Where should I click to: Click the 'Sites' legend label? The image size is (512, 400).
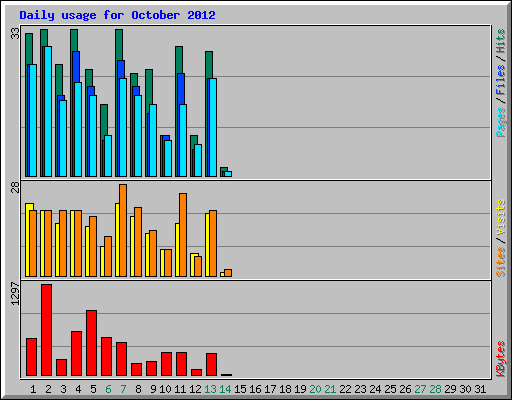(500, 262)
